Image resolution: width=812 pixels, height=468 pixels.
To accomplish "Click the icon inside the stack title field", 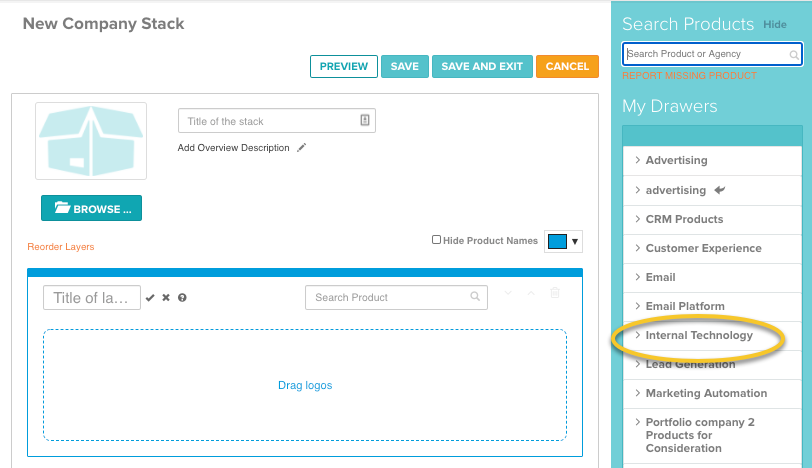I will pyautogui.click(x=365, y=120).
